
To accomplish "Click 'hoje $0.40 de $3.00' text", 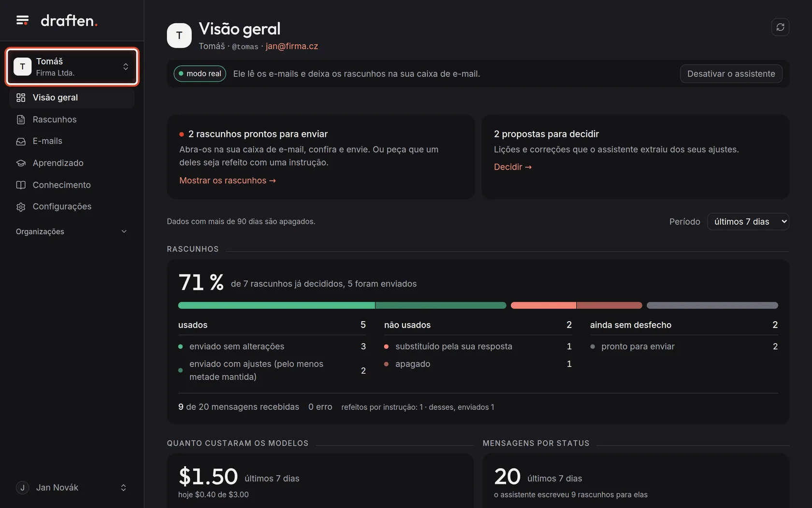I will point(213,494).
